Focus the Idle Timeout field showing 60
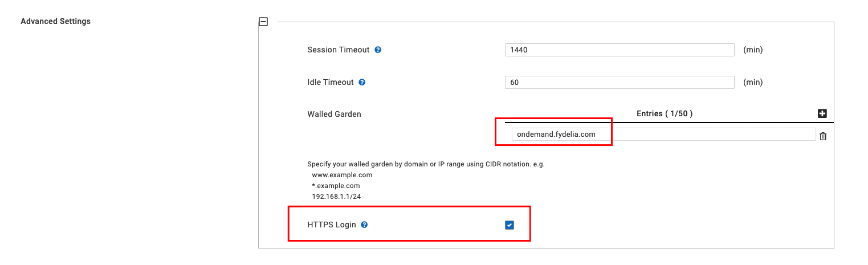 coord(620,83)
